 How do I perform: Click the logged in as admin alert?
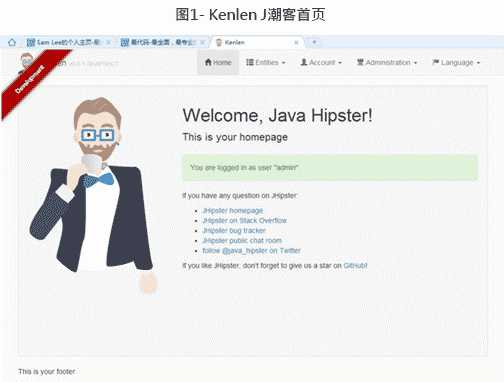330,167
